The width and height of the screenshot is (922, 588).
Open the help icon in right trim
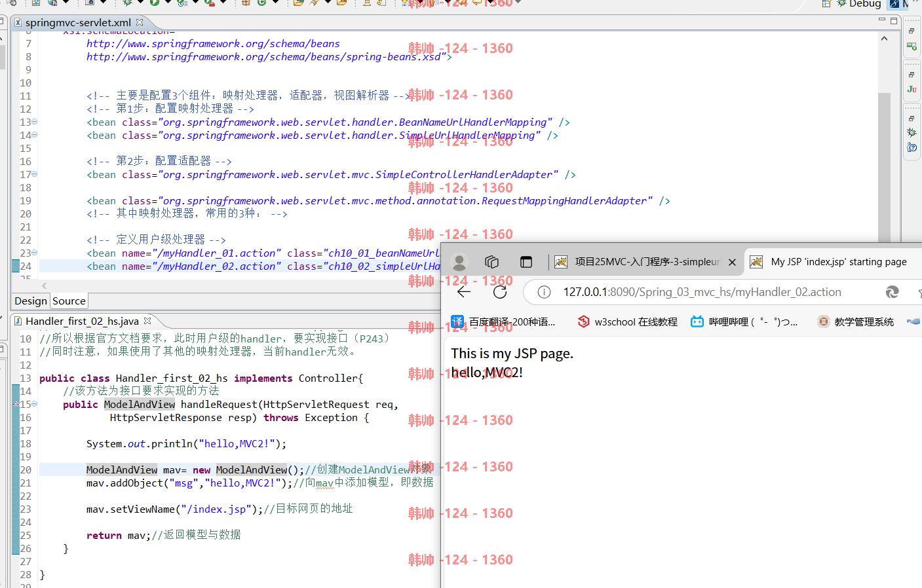point(912,147)
